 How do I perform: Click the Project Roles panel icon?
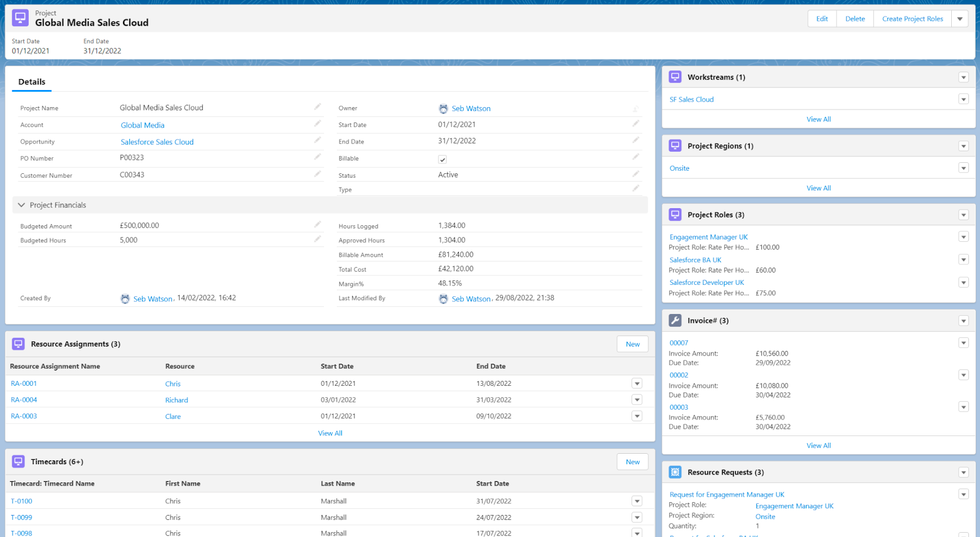675,214
